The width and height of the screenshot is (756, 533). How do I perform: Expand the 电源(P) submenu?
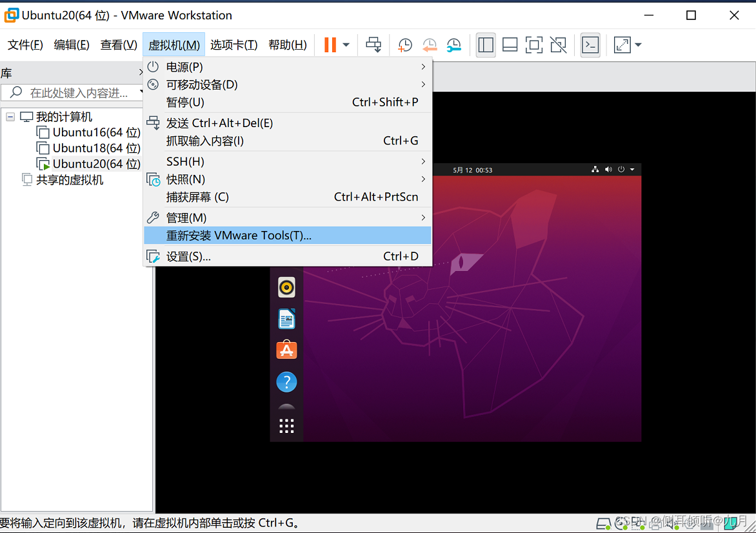287,66
